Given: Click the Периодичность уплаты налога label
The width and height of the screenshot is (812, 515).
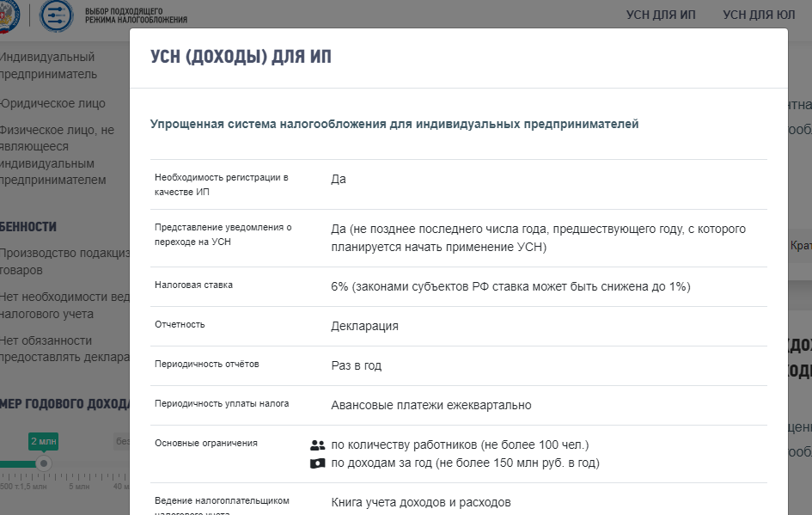Looking at the screenshot, I should 222,403.
